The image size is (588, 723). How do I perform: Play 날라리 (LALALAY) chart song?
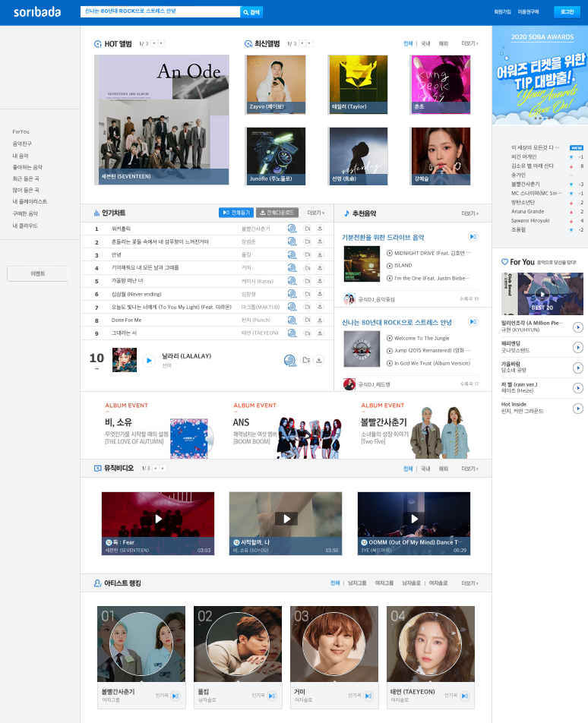pos(148,361)
